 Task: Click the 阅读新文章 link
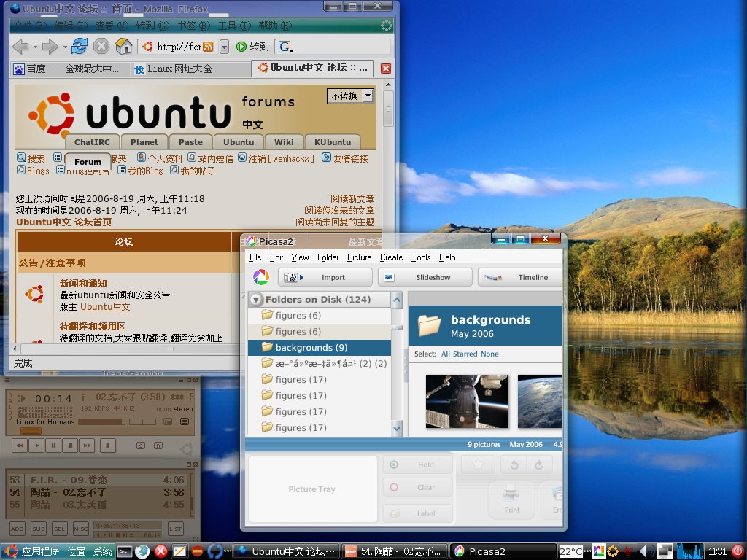click(352, 198)
